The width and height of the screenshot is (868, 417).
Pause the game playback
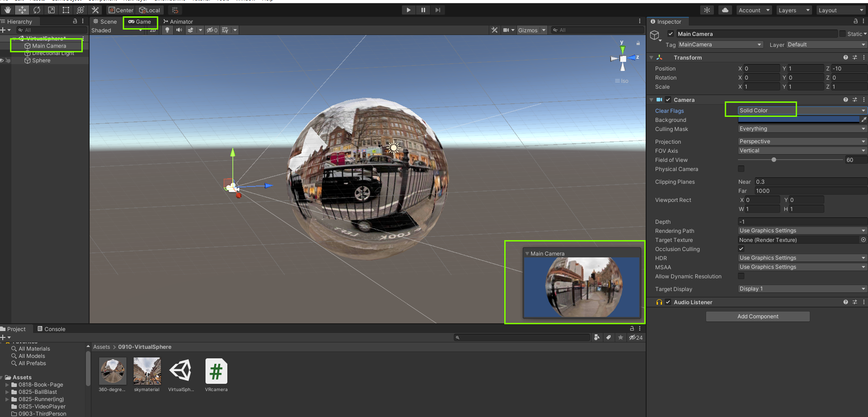[x=423, y=10]
